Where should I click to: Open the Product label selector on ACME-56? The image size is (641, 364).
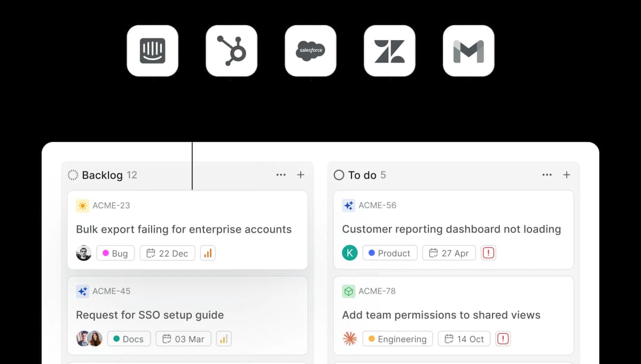(390, 252)
